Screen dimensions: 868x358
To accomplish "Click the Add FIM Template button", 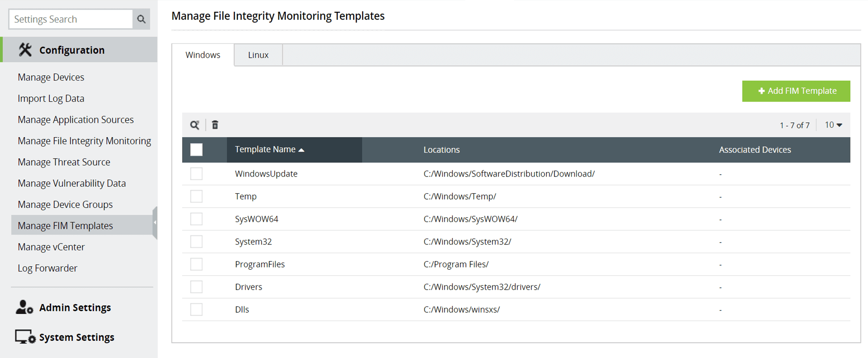I will coord(796,91).
